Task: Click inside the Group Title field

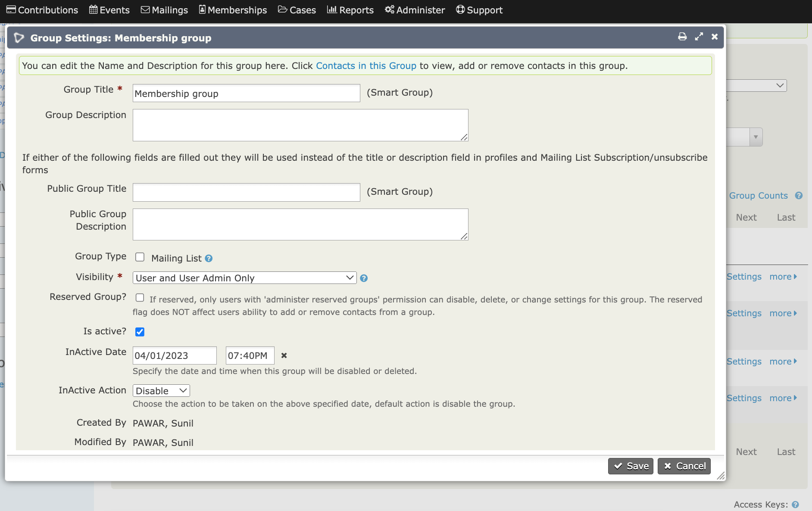Action: tap(246, 93)
